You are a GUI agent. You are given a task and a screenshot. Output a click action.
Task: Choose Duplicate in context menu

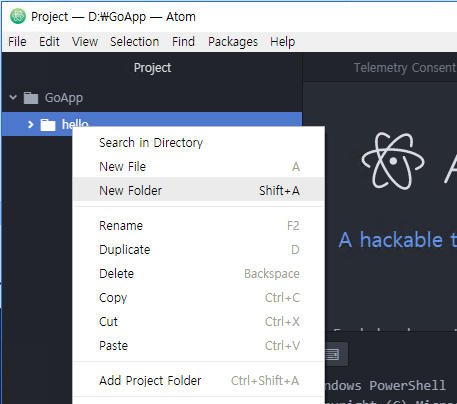[199, 250]
